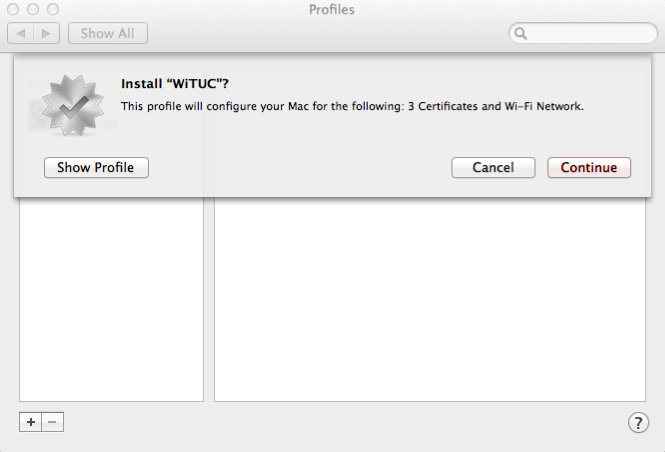Screen dimensions: 665x452
Task: Open the Show Profile details button
Action: point(96,168)
